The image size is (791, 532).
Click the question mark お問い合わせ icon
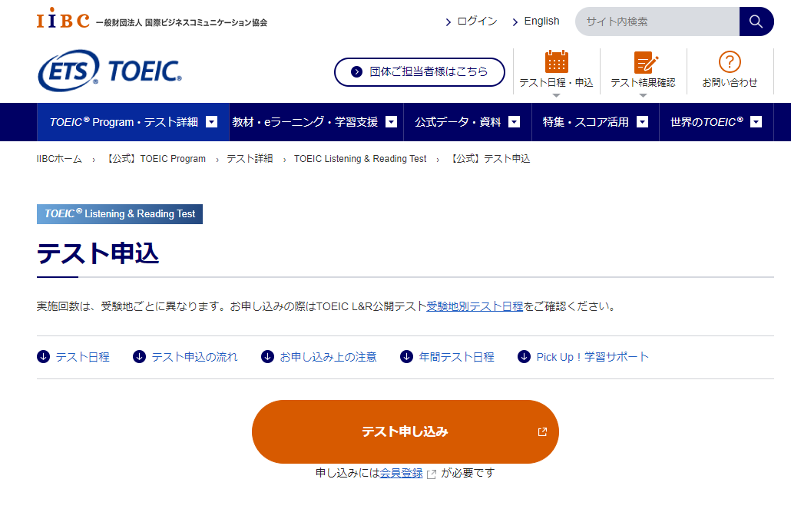click(x=730, y=62)
